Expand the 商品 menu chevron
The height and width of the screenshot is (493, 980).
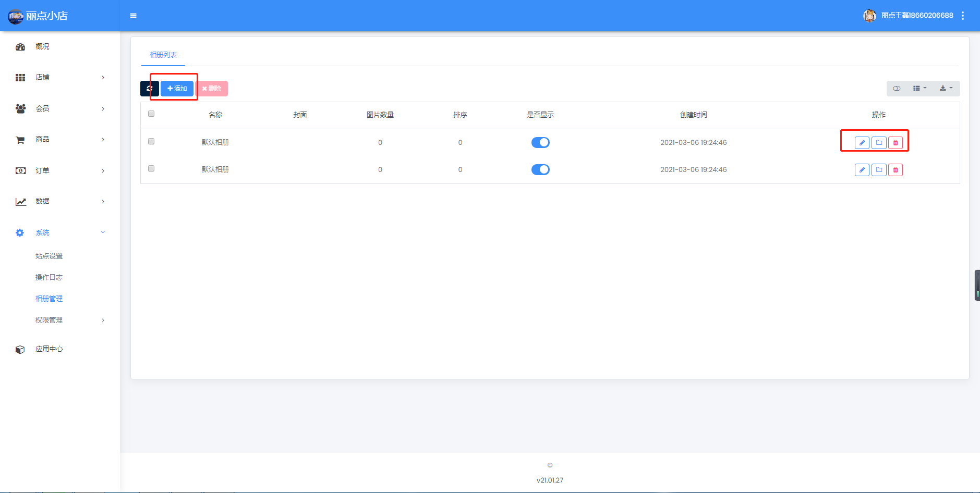[x=103, y=140]
